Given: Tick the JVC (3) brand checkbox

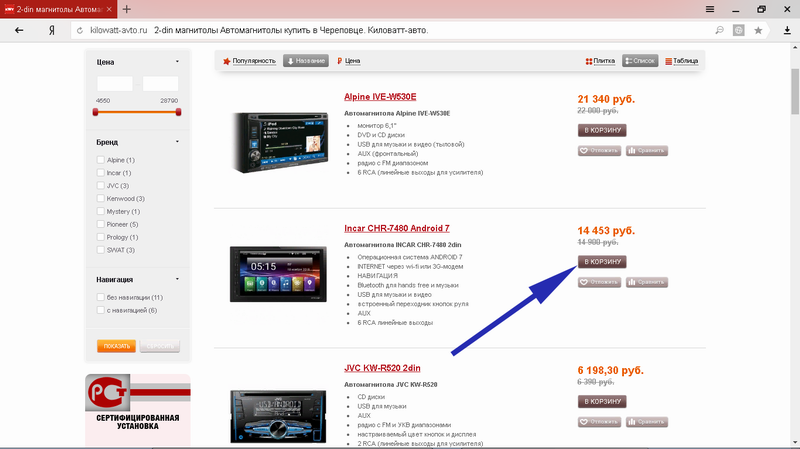Looking at the screenshot, I should [x=101, y=185].
